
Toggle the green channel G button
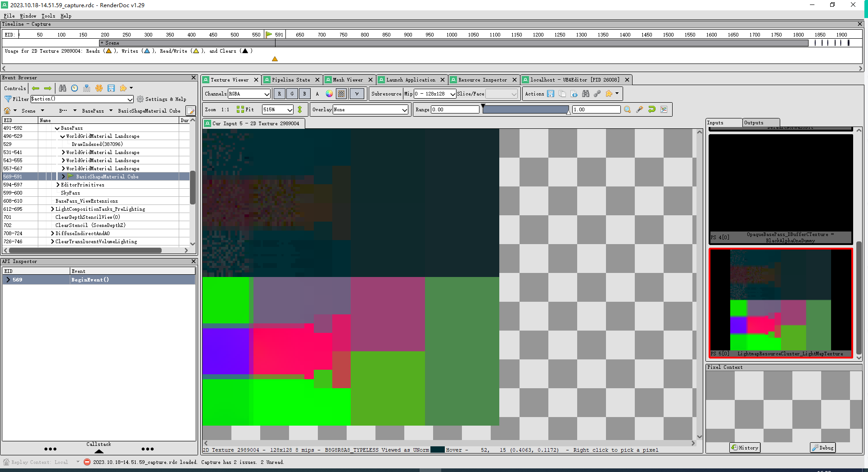click(x=292, y=94)
